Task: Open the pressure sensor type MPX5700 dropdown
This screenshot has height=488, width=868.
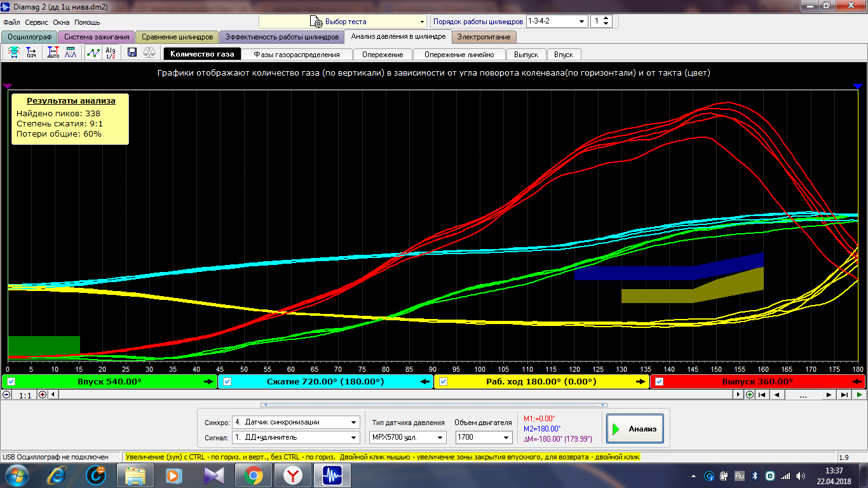Action: 408,437
